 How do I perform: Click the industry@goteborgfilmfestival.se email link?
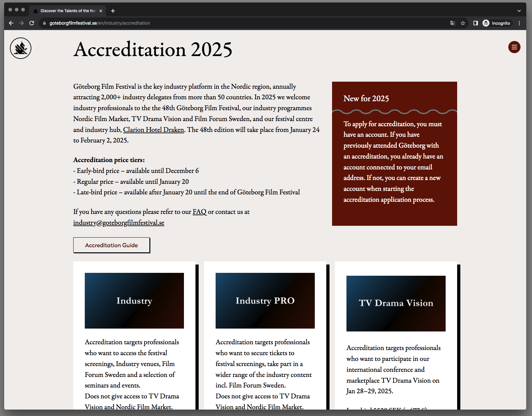click(x=119, y=223)
